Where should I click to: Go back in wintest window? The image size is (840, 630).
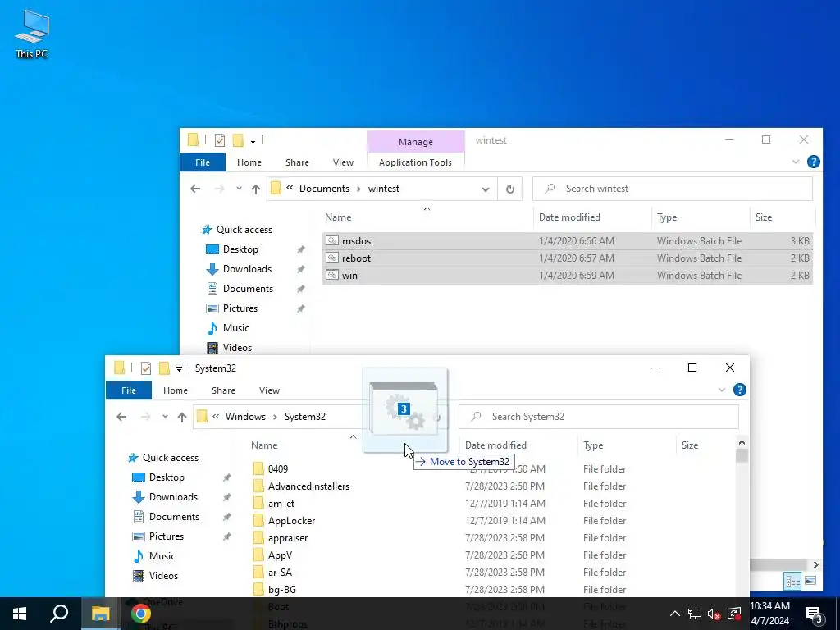pos(195,189)
